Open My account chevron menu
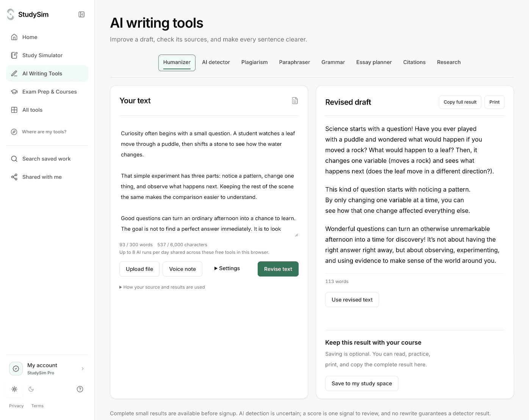Image resolution: width=529 pixels, height=420 pixels. (83, 368)
